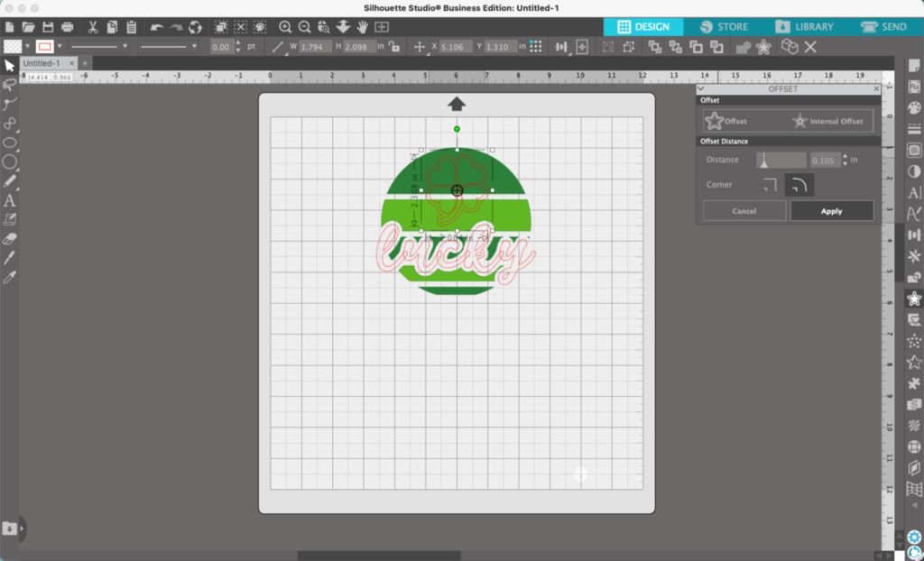Close the OFFSET panel
Image resolution: width=924 pixels, height=561 pixels.
tap(876, 89)
